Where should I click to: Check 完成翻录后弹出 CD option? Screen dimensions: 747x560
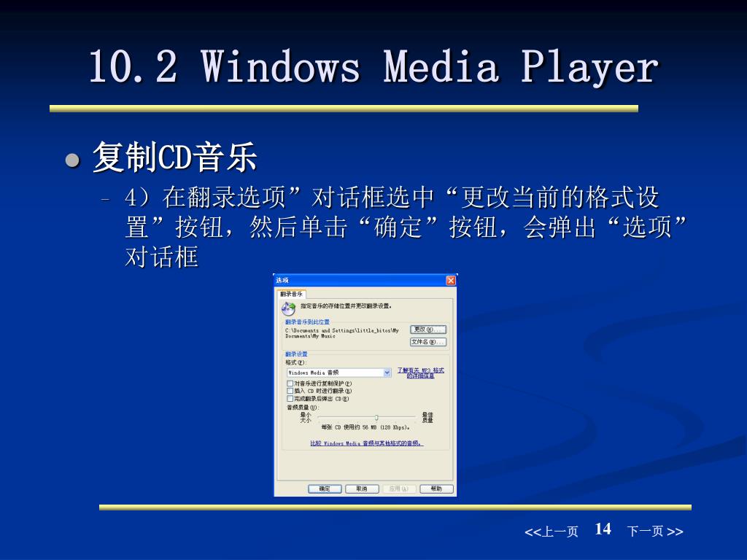pos(290,399)
